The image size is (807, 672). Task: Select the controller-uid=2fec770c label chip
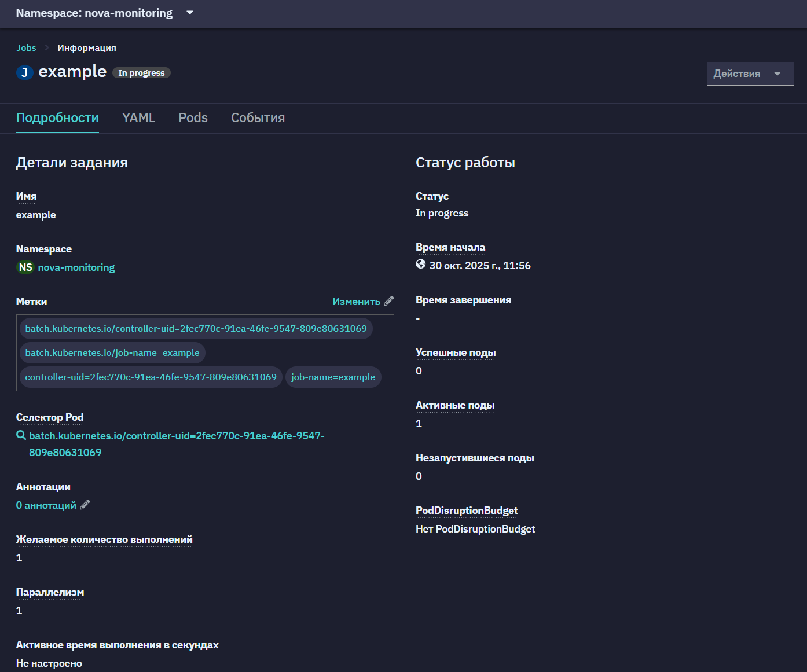tap(151, 377)
